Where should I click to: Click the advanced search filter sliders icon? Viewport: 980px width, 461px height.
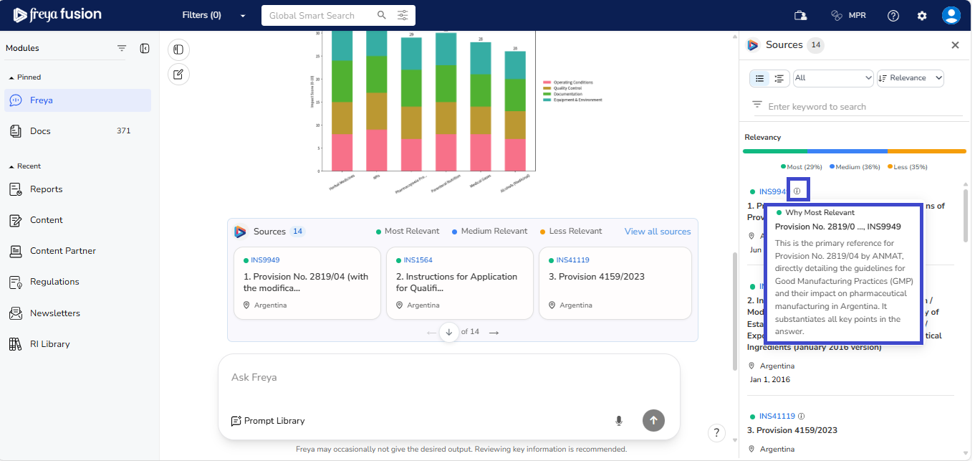[403, 15]
